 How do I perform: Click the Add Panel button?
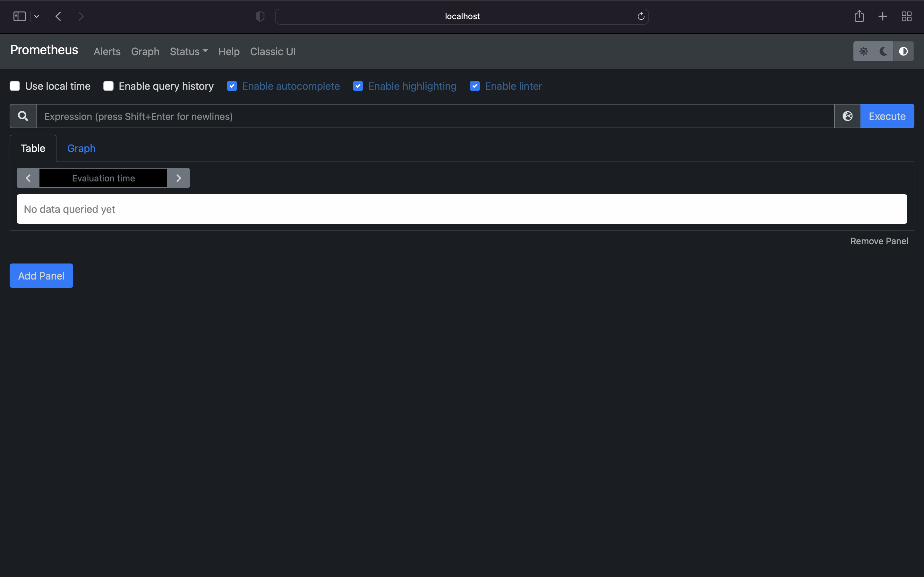[x=41, y=275]
